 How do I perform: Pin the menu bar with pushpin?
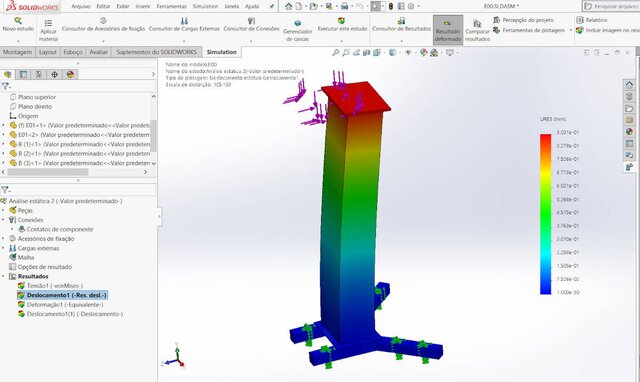point(271,6)
